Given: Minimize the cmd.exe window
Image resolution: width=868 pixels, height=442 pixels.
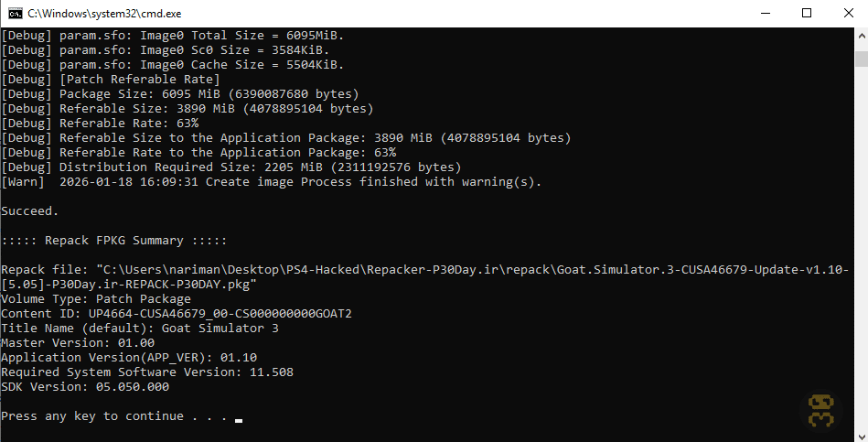Looking at the screenshot, I should click(x=766, y=14).
